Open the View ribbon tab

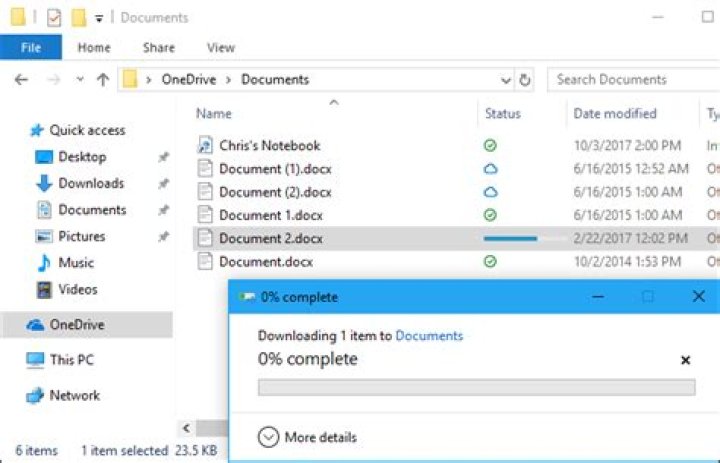221,47
